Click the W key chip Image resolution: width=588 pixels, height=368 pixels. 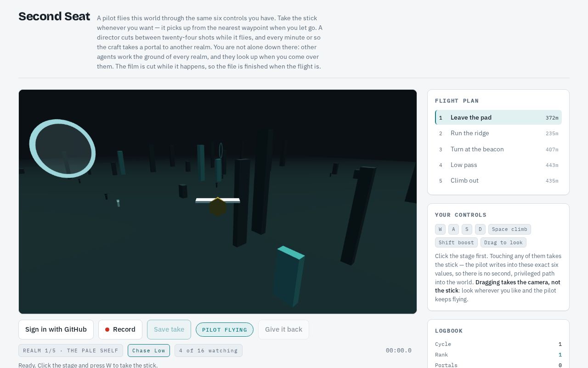[441, 229]
